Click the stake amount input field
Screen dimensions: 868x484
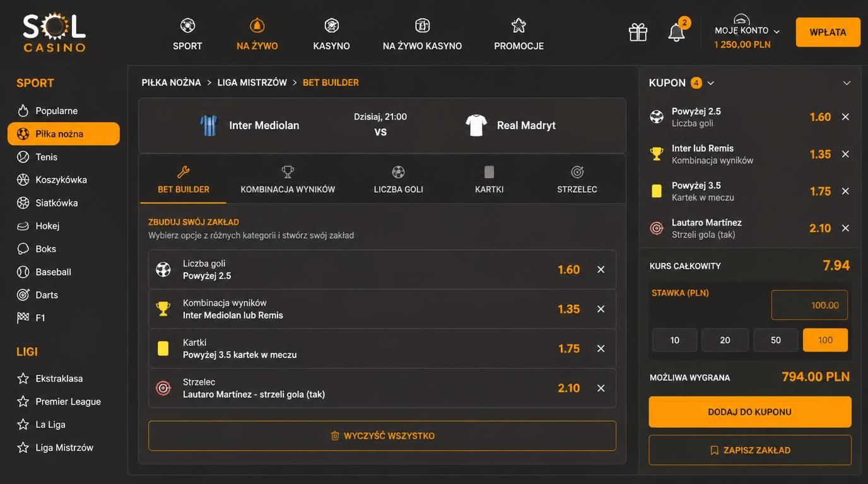click(x=809, y=305)
